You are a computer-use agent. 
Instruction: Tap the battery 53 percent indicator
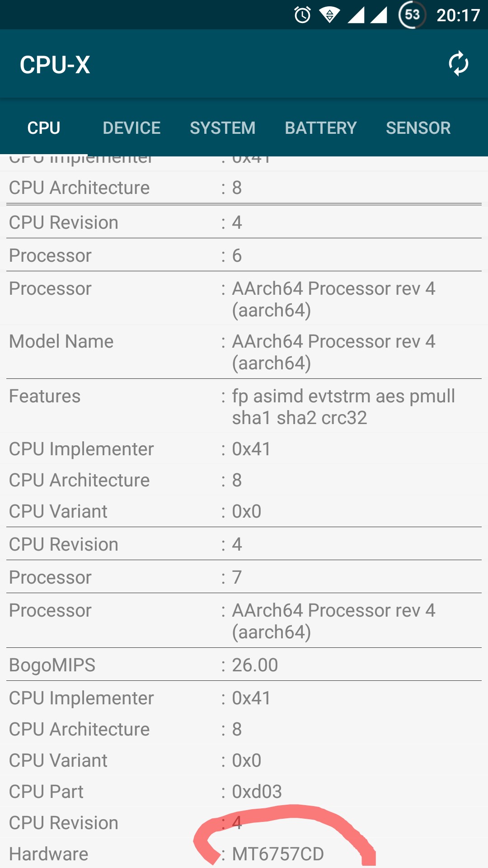[412, 15]
